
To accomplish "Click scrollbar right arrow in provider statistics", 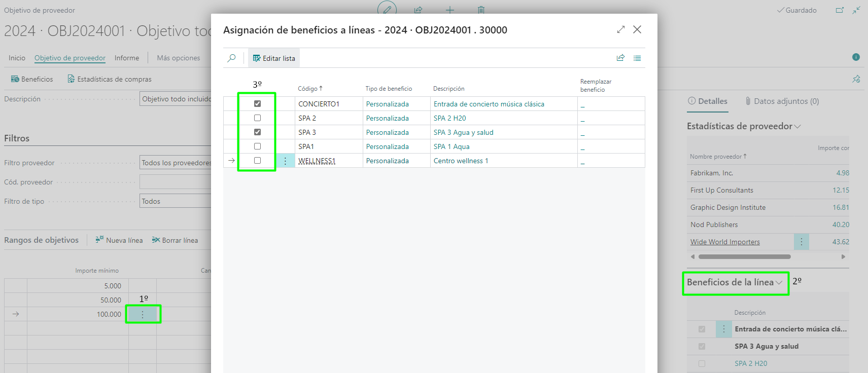I will coord(843,256).
